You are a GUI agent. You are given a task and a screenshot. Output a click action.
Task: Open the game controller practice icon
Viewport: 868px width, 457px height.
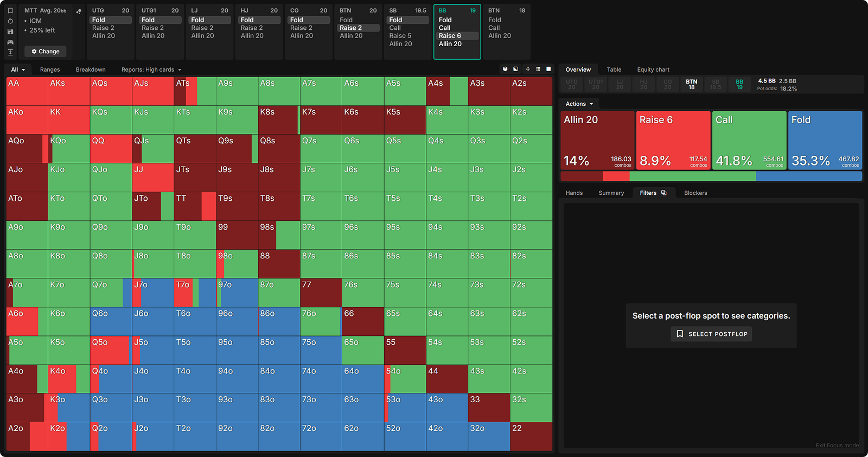10,42
